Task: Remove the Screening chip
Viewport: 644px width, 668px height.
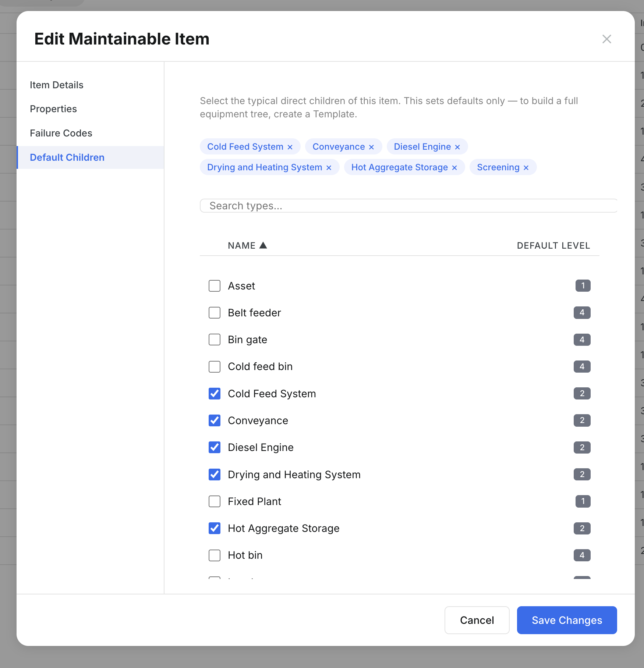Action: 526,167
